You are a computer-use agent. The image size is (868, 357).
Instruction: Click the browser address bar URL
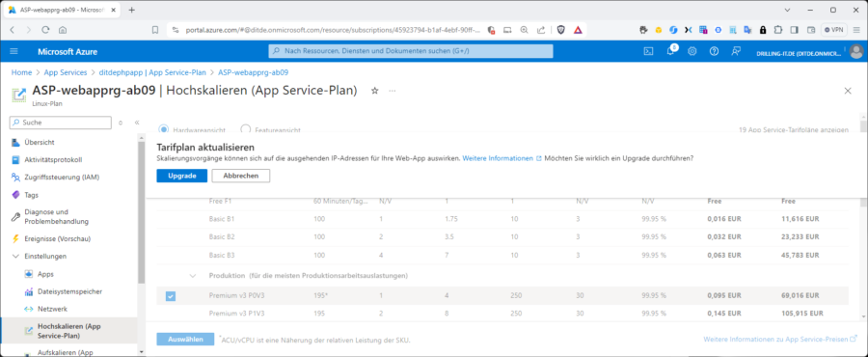pyautogui.click(x=333, y=30)
